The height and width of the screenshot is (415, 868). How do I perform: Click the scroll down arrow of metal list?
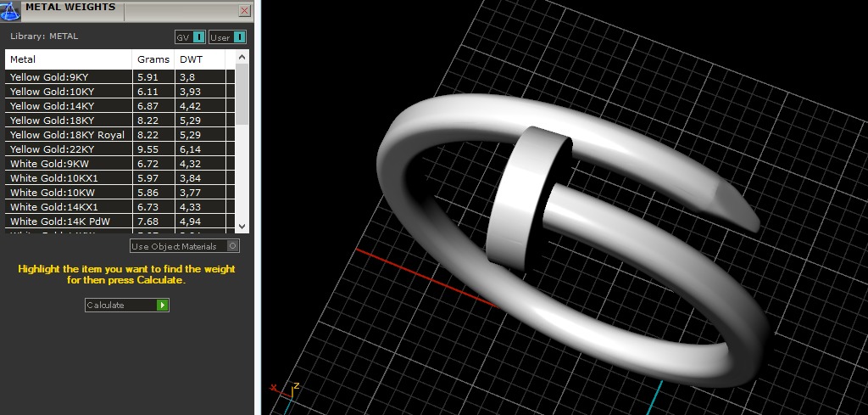click(x=242, y=226)
